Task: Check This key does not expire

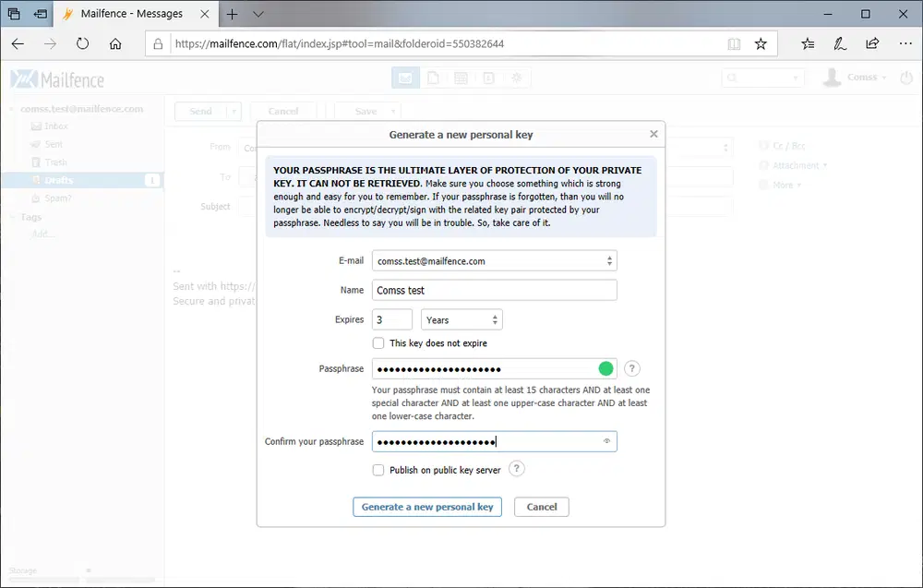Action: coord(378,343)
